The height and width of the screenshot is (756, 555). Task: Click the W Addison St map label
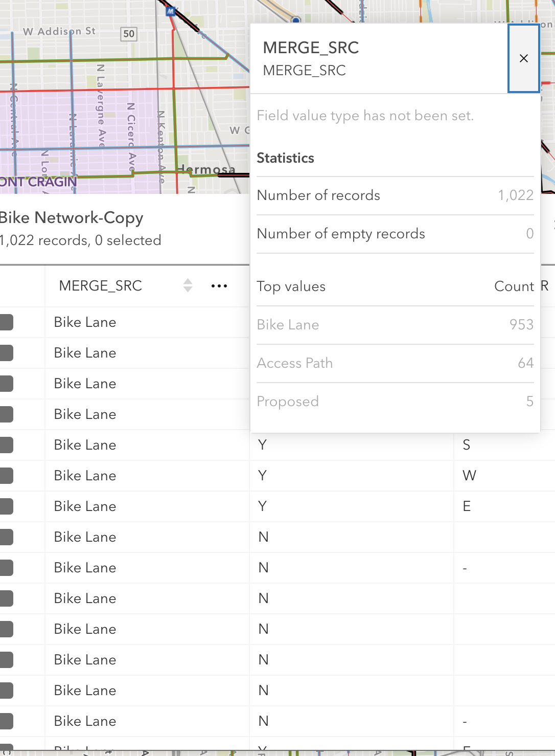59,31
